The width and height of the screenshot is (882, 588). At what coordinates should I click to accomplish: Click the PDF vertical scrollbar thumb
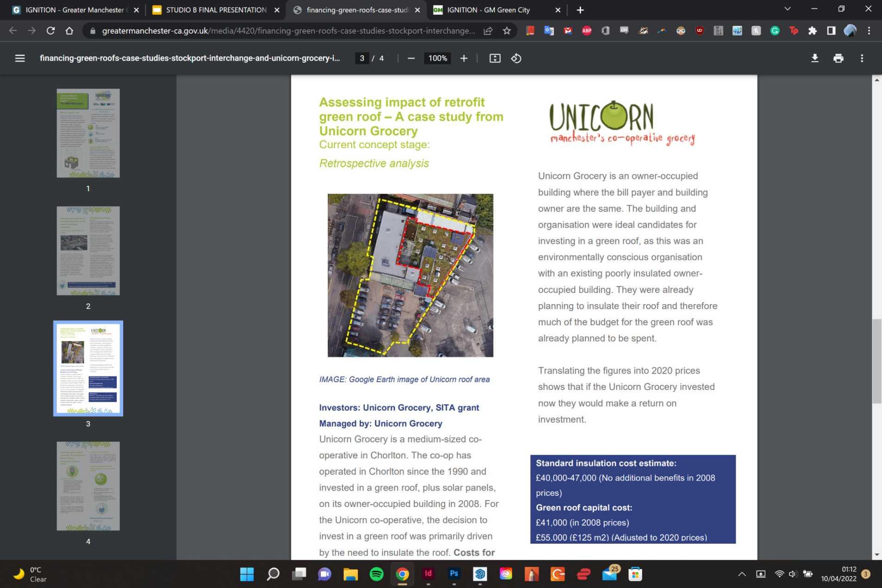(x=877, y=362)
